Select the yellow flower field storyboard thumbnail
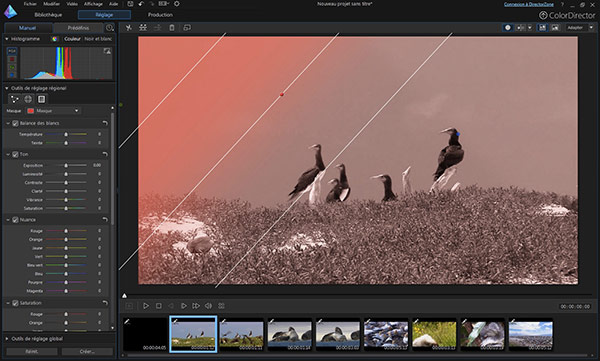The width and height of the screenshot is (600, 361). tap(434, 334)
